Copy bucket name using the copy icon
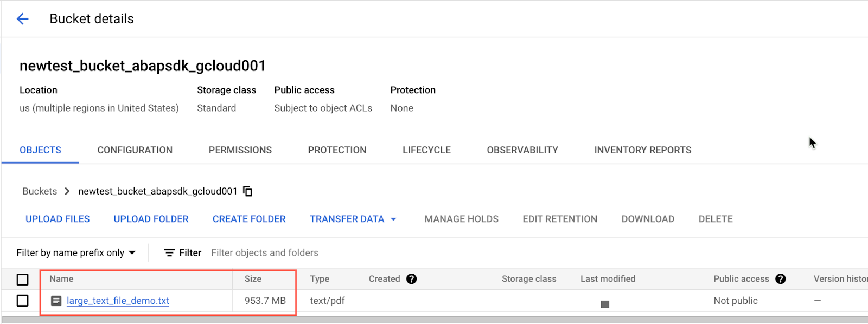This screenshot has width=868, height=324. tap(248, 191)
